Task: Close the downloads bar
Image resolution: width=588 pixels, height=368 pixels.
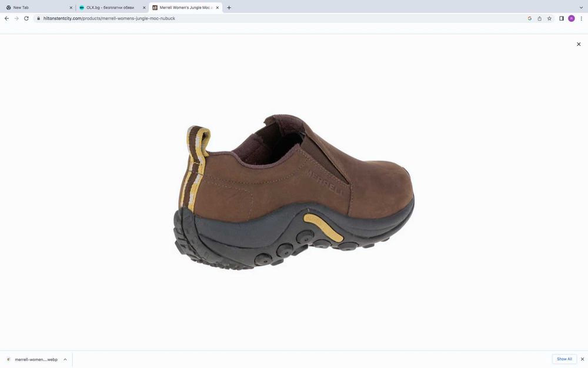Action: [582, 359]
